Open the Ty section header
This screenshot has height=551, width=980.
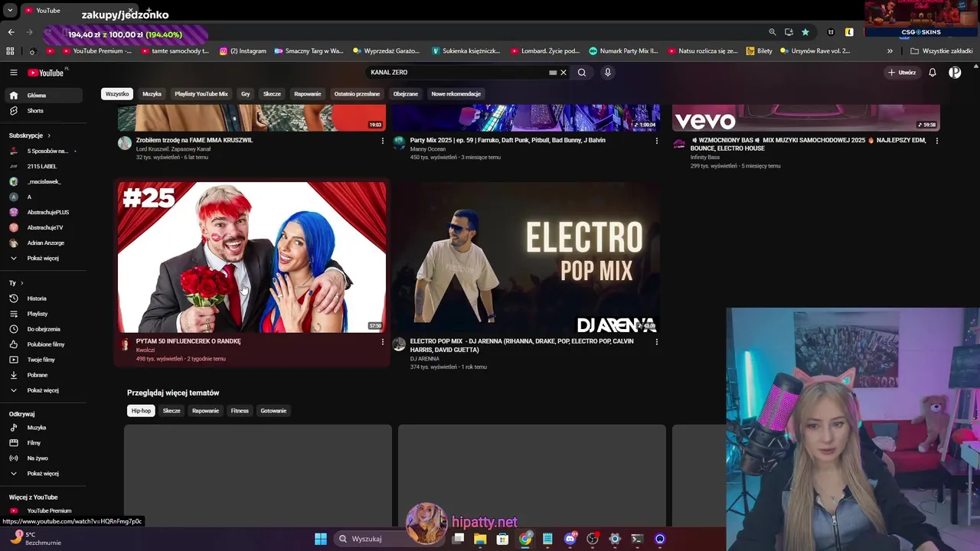click(x=15, y=283)
